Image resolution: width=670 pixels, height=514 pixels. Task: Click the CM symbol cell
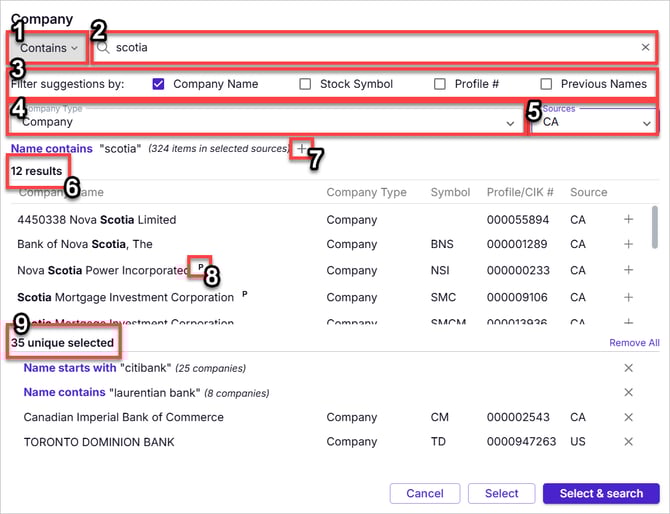440,417
